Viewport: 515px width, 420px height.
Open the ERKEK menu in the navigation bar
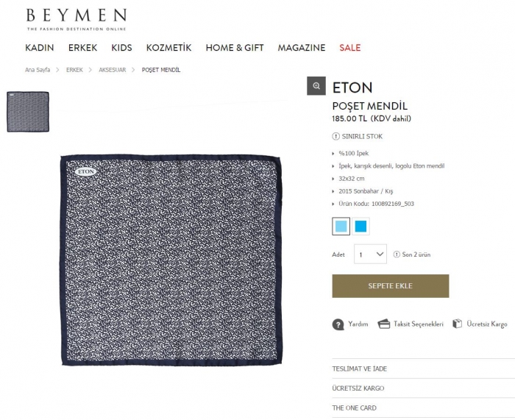tap(82, 48)
